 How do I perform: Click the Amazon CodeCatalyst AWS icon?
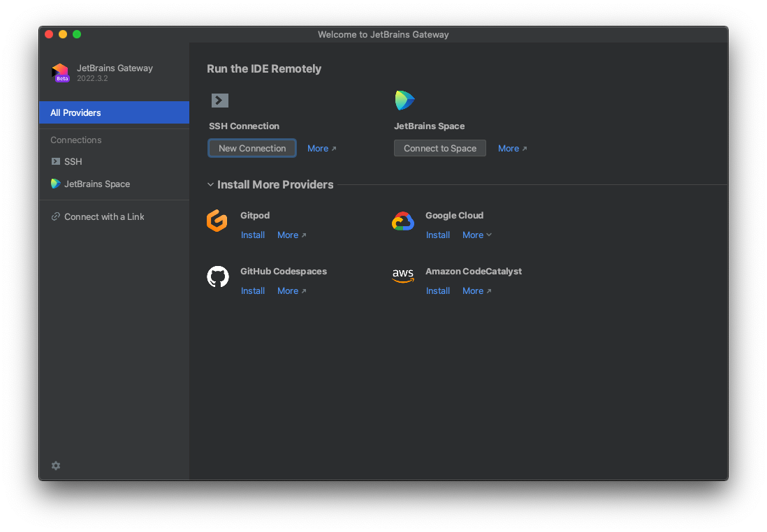point(403,276)
